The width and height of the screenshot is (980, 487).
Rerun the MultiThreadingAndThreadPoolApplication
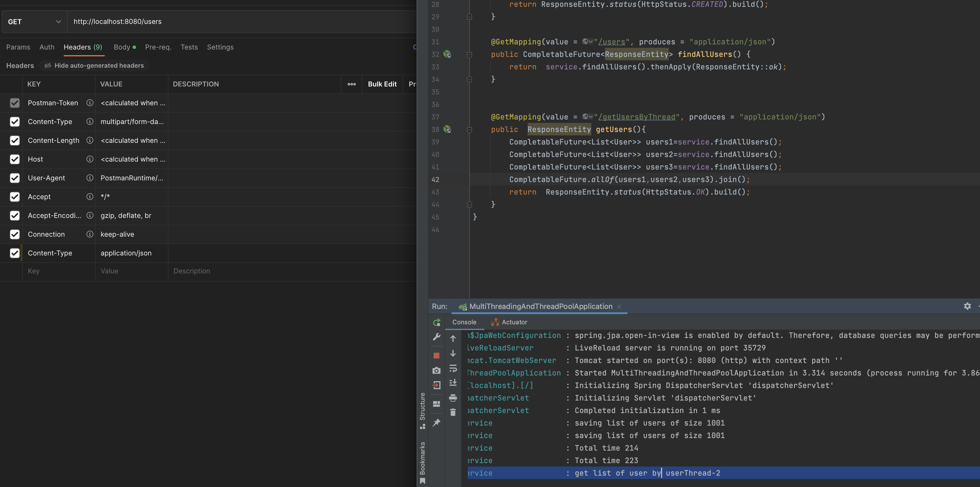click(436, 322)
